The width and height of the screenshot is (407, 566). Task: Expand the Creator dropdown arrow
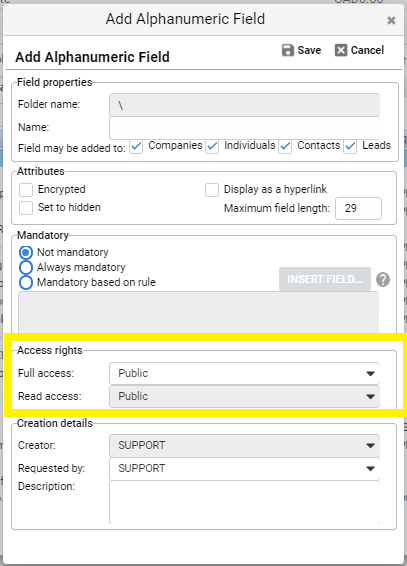click(x=370, y=446)
